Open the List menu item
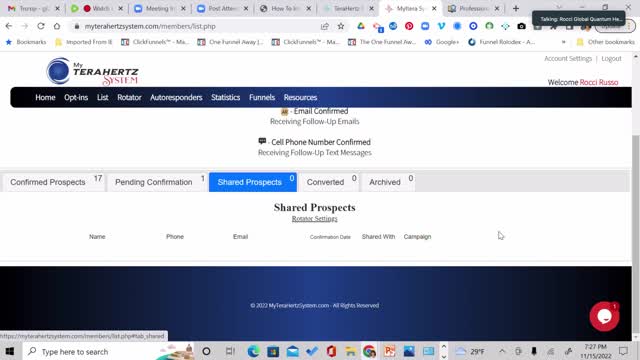Viewport: 640px width, 360px height. coord(102,98)
